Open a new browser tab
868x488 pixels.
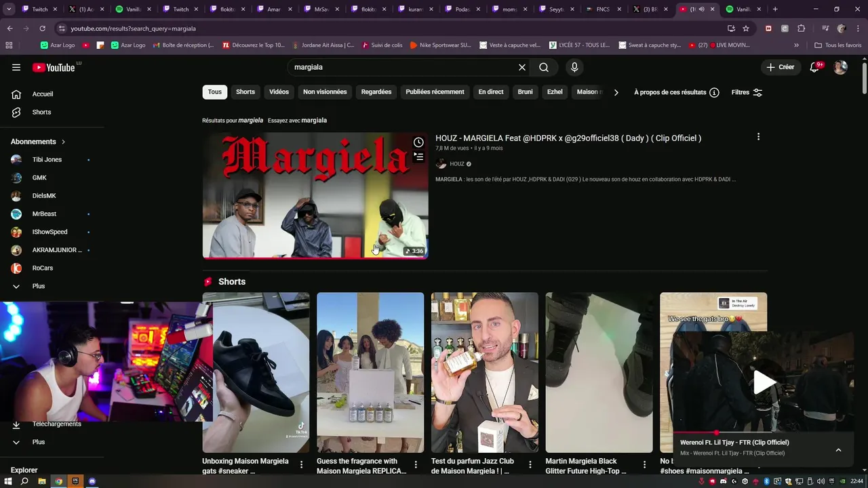775,9
